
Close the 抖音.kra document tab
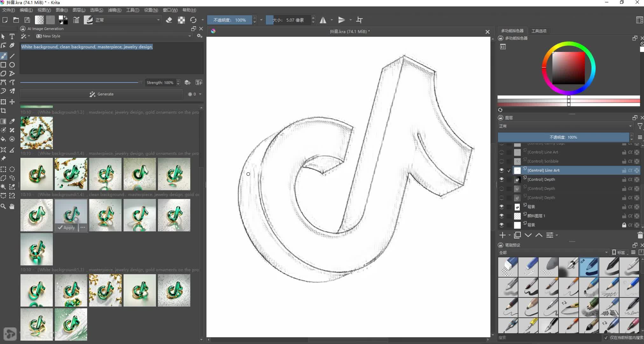pyautogui.click(x=487, y=32)
